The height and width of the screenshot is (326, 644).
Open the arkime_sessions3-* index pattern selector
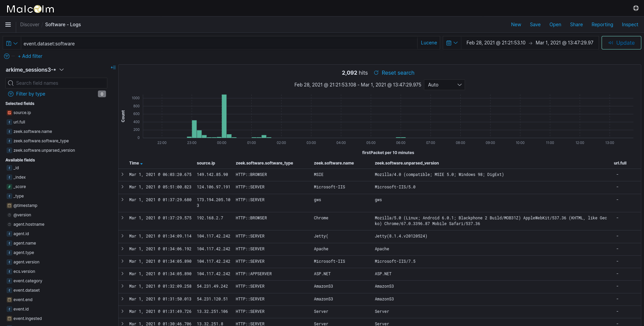(35, 70)
